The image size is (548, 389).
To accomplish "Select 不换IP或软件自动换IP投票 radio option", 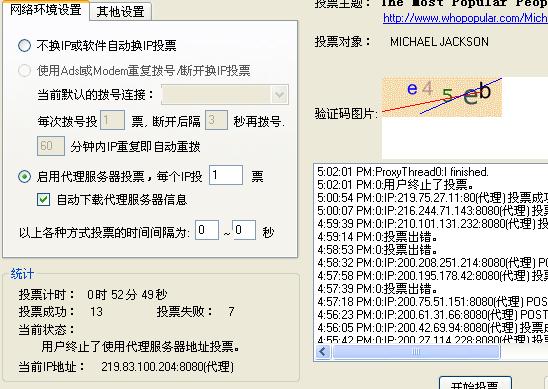I will click(24, 45).
